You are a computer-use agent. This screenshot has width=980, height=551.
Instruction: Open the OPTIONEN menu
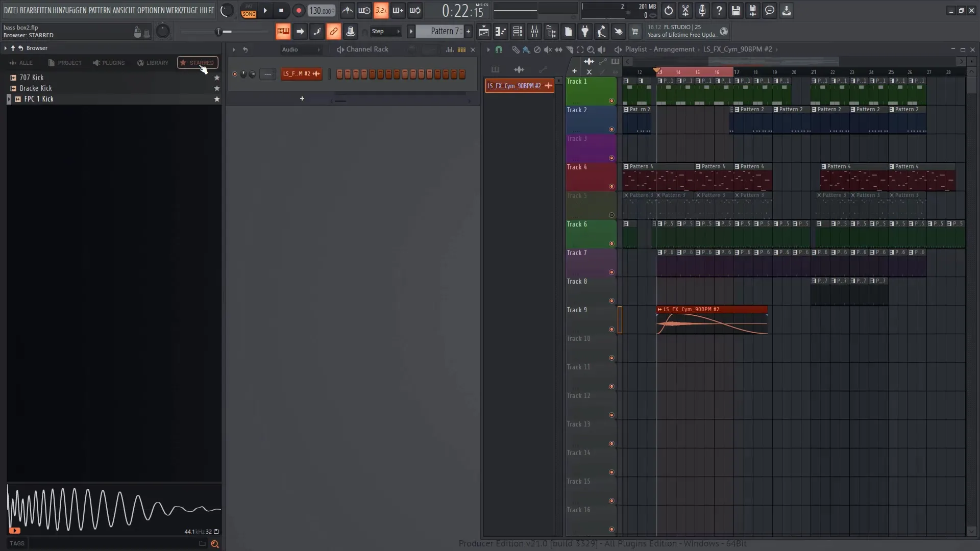pyautogui.click(x=151, y=10)
